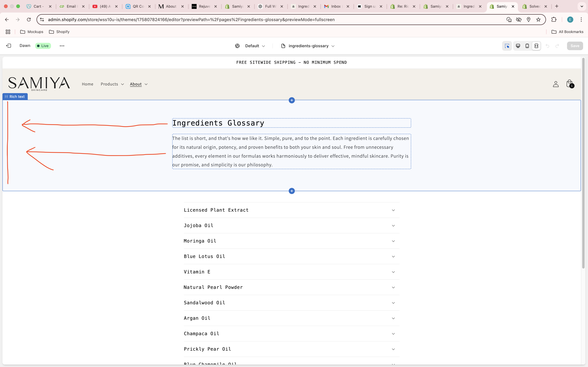Viewport: 588px width, 367px height.
Task: Toggle the inspector selection tool
Action: pos(507,46)
